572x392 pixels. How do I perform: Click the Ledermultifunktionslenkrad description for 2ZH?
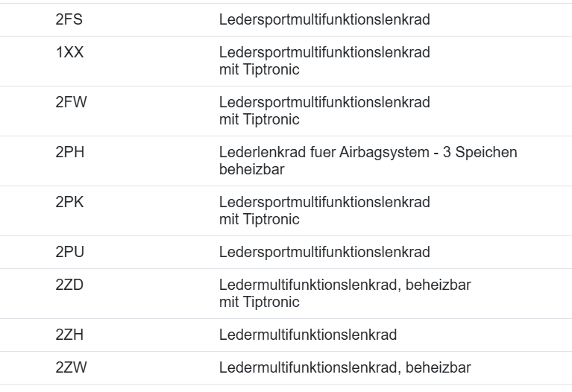tap(307, 335)
